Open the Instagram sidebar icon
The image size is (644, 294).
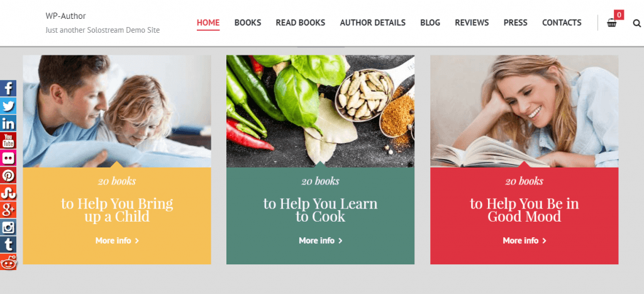coord(8,227)
